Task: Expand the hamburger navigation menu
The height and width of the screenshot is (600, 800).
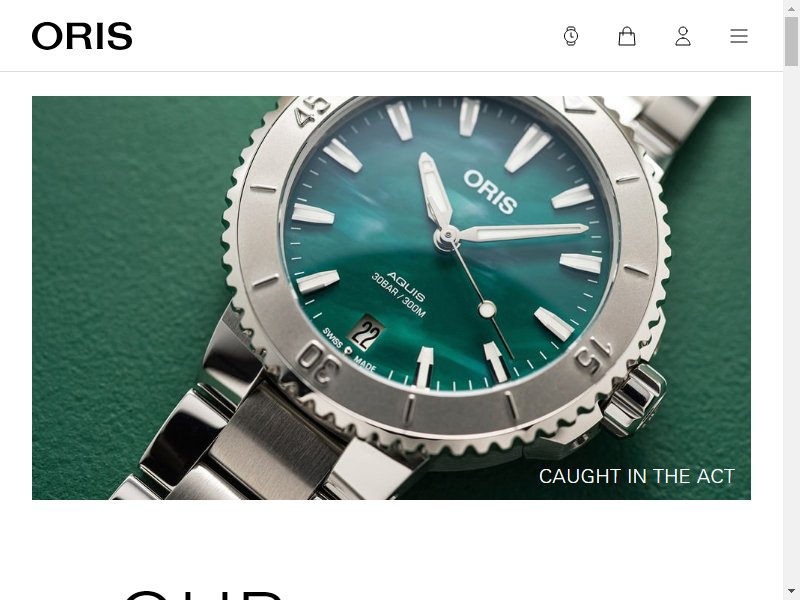Action: [x=739, y=36]
